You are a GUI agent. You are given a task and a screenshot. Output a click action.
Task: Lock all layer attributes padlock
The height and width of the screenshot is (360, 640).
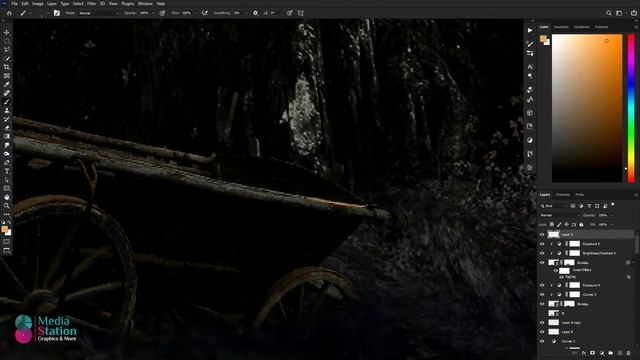point(581,224)
